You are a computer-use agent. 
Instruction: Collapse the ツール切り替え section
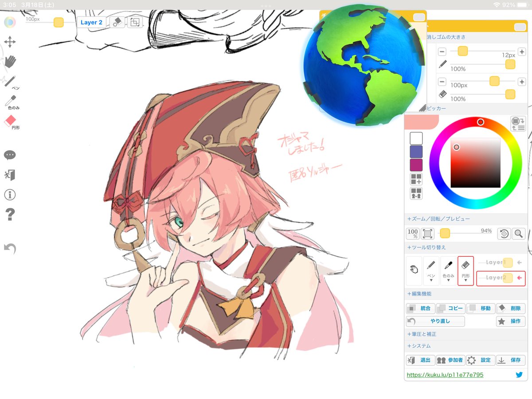point(426,247)
